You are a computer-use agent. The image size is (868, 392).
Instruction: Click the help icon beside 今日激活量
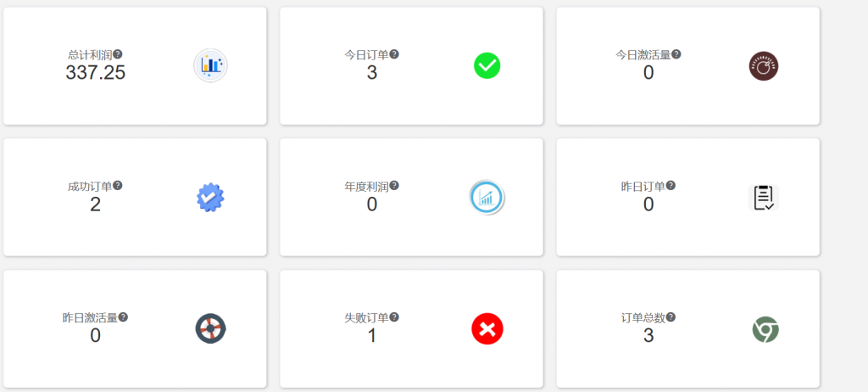click(x=676, y=54)
